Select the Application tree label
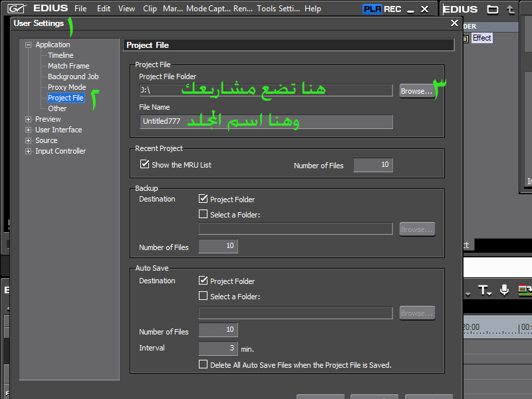The width and height of the screenshot is (532, 399). click(53, 45)
